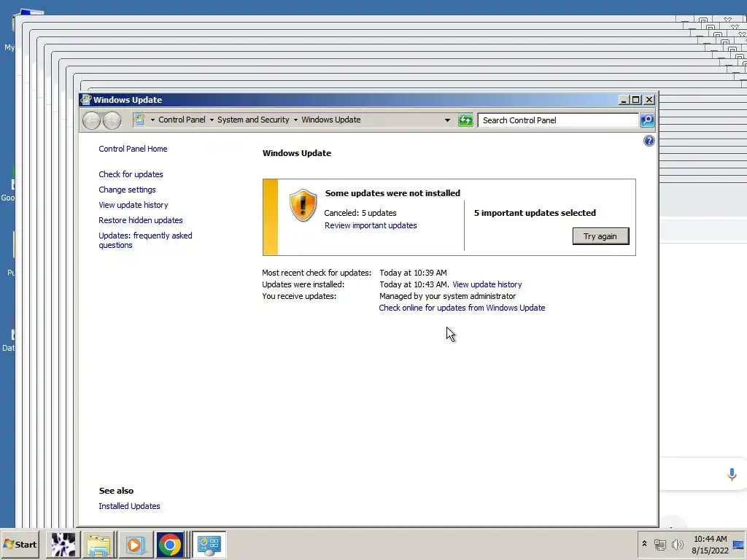Click the network status tray icon

coord(659,544)
